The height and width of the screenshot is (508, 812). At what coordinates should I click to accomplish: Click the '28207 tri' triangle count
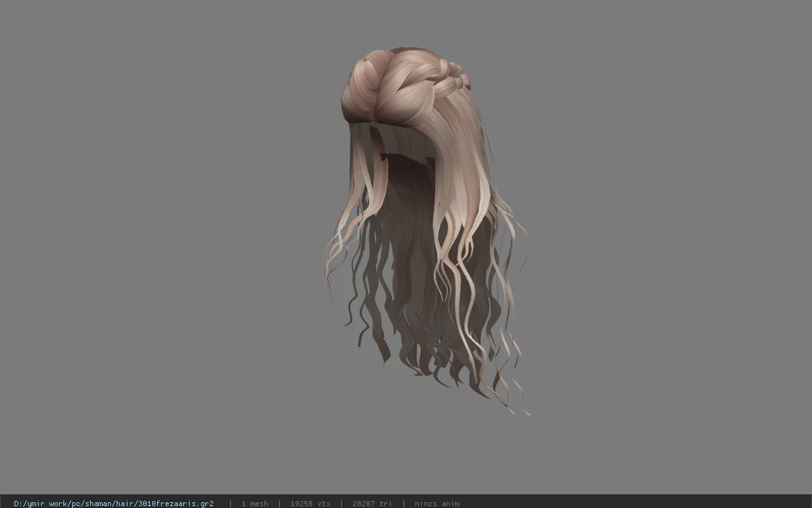tap(372, 504)
